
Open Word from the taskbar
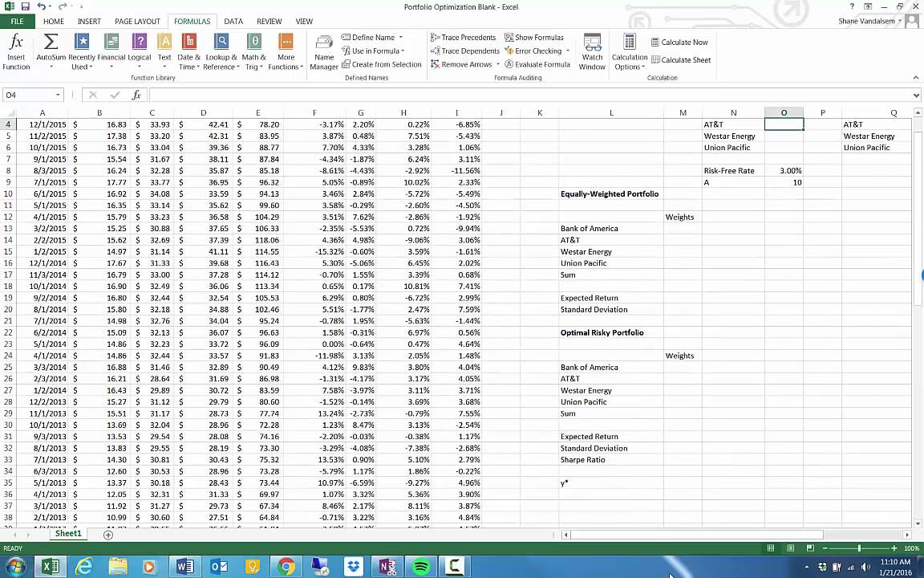[x=184, y=566]
